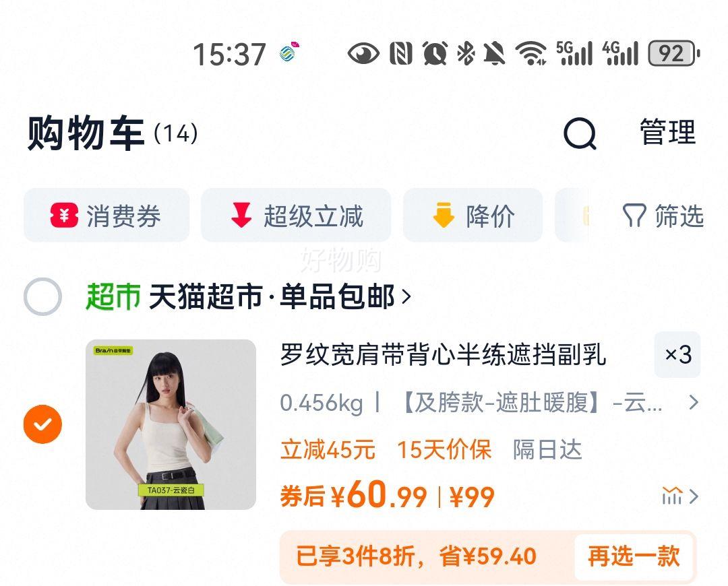Open the 罗纹宽肩带背心半练遮挡副乳 product title
Viewport: 728px width, 586px height.
point(443,355)
